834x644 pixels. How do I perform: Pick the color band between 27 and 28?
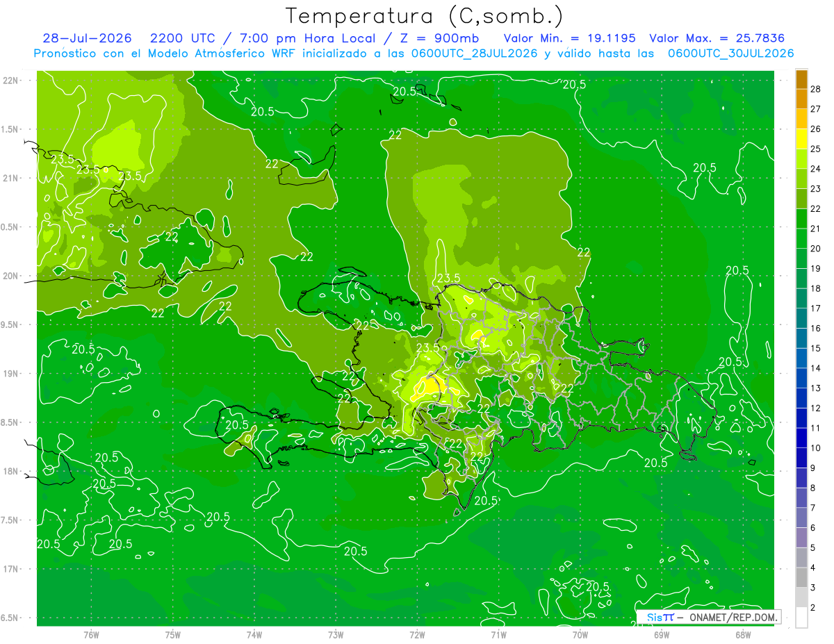(801, 99)
